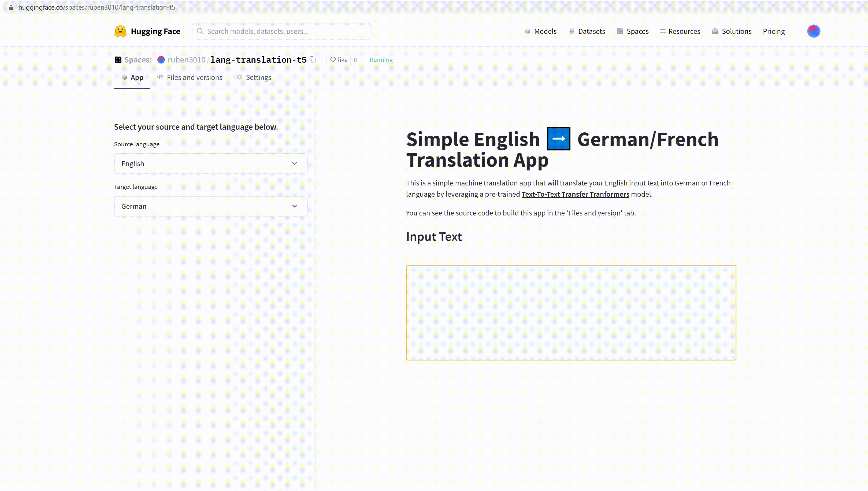Click the lock icon in the address bar

pos(11,7)
